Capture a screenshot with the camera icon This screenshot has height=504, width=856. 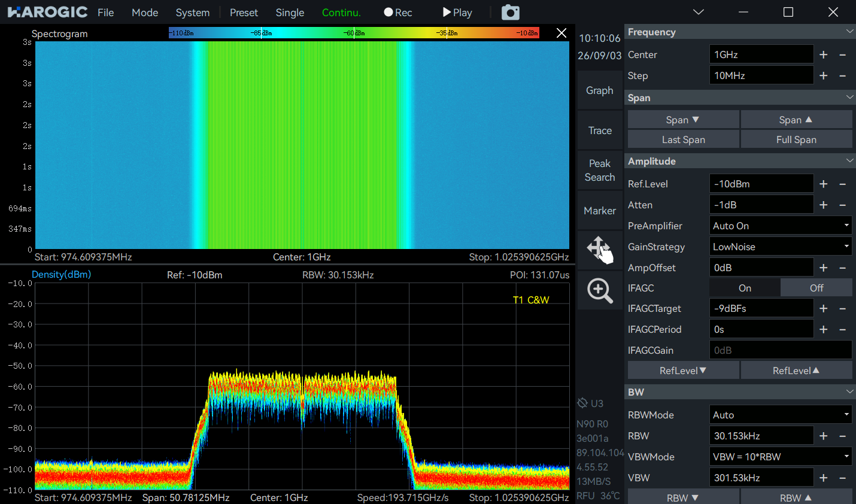511,13
